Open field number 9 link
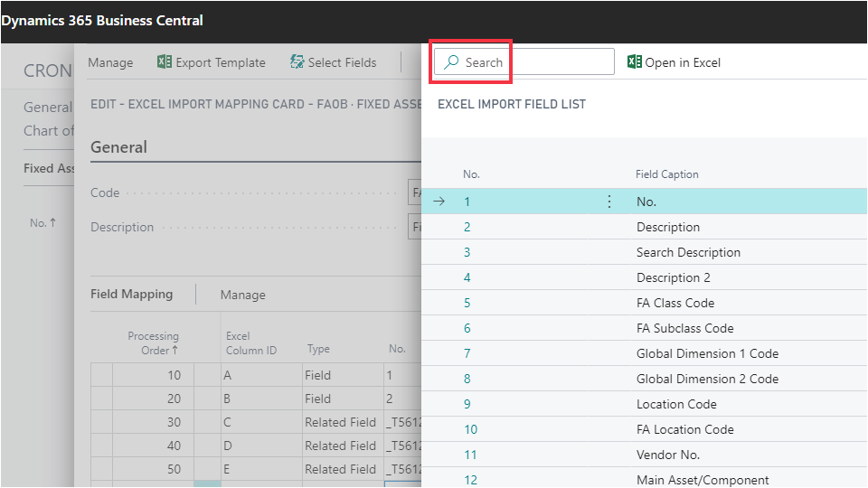Viewport: 868px width, 488px height. pos(467,405)
